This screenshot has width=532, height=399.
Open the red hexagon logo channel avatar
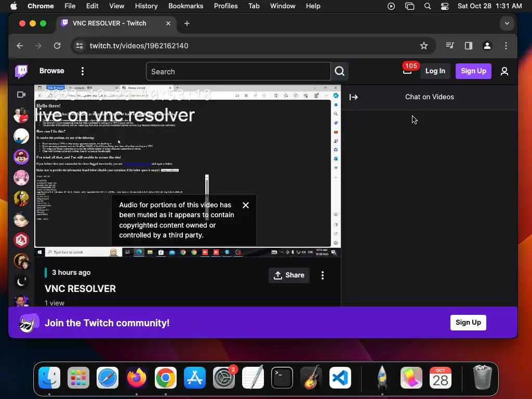click(21, 240)
